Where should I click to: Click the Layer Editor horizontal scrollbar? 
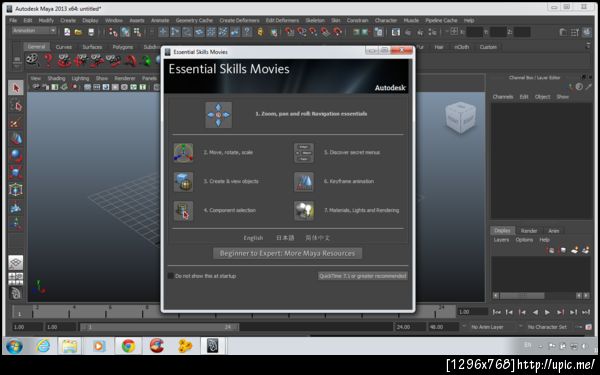click(522, 295)
